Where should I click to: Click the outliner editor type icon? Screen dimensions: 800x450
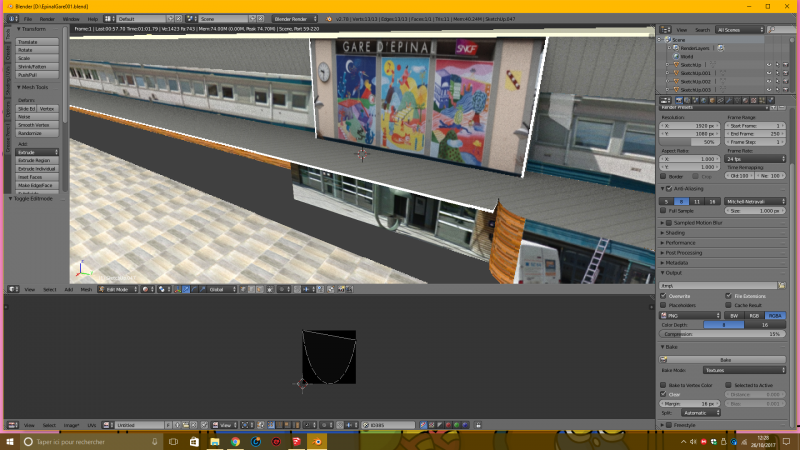tap(665, 30)
